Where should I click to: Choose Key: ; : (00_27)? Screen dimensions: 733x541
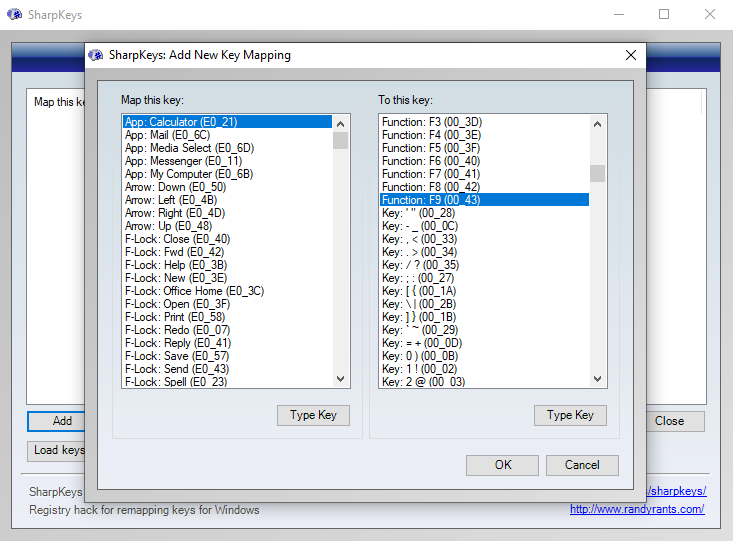[484, 278]
